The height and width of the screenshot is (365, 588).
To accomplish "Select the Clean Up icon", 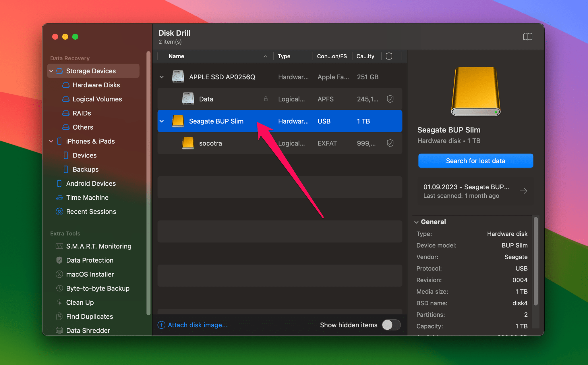I will pos(59,302).
